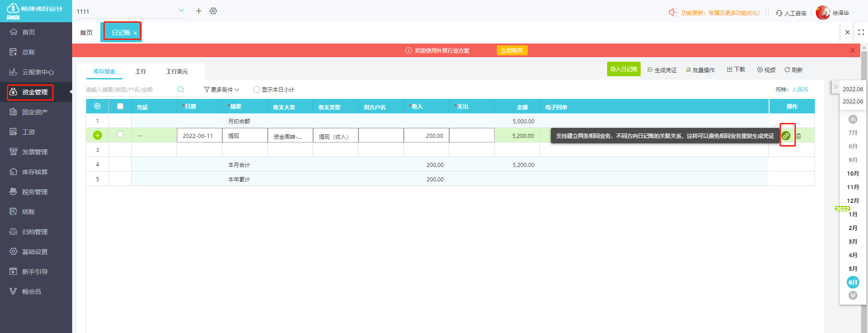Open the 1111 account set dropdown

[x=181, y=10]
